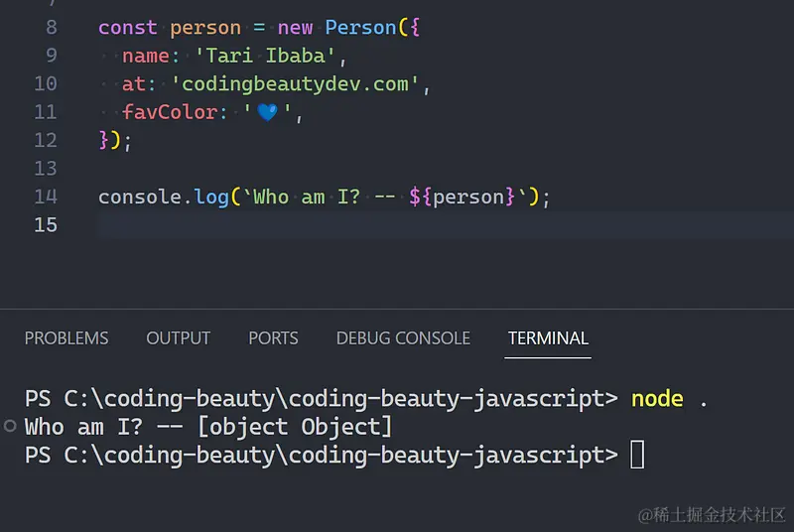This screenshot has width=794, height=532.
Task: Click line number 10 in gutter
Action: [x=46, y=83]
